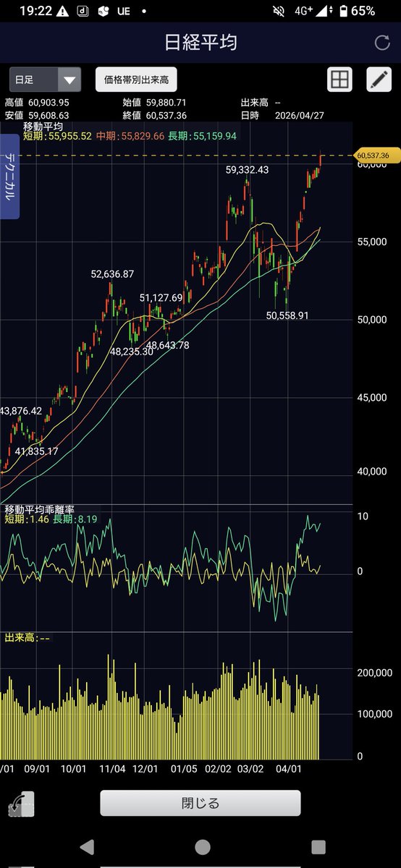
Task: Tap the 41,835.17 low label
Action: tap(37, 451)
